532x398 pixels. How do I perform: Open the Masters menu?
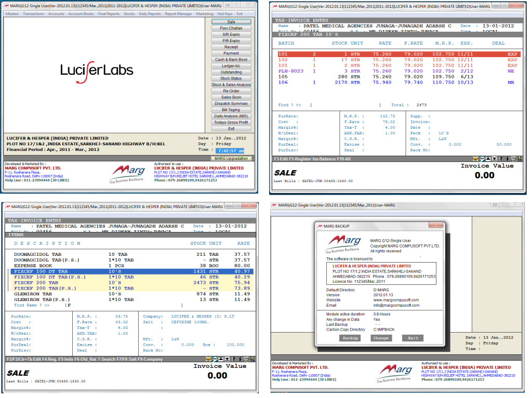pyautogui.click(x=12, y=14)
